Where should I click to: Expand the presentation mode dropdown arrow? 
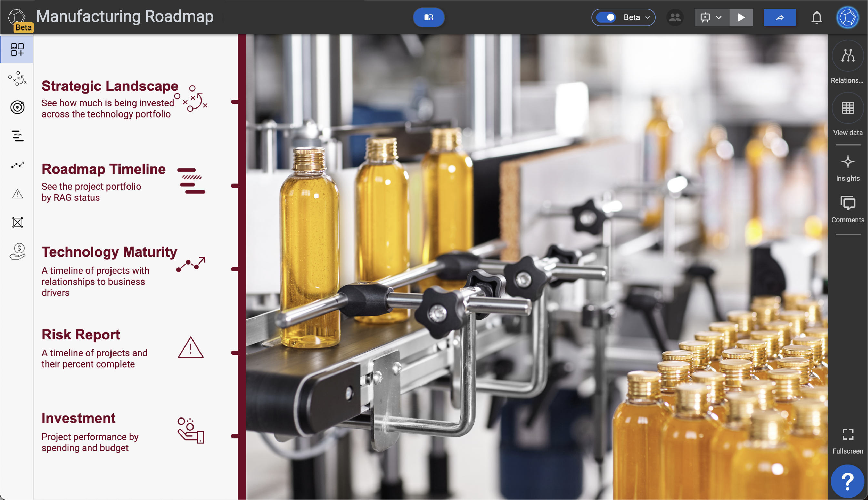[x=719, y=17]
